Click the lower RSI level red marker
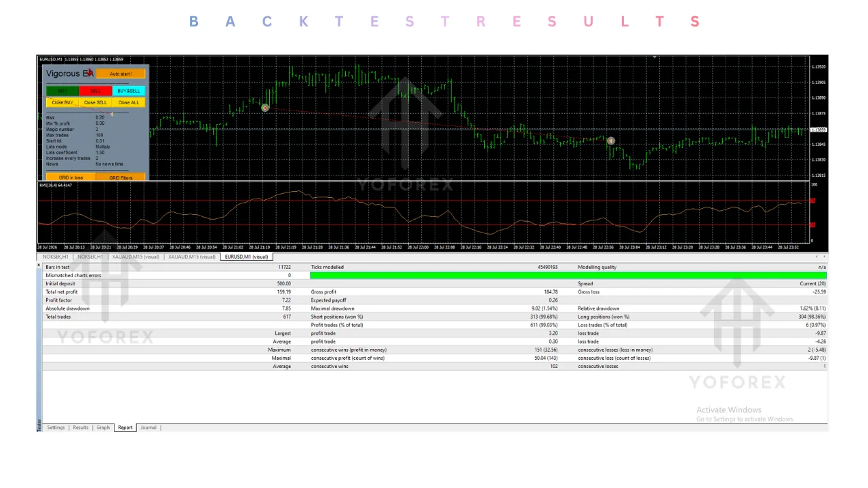868x488 pixels. point(812,224)
